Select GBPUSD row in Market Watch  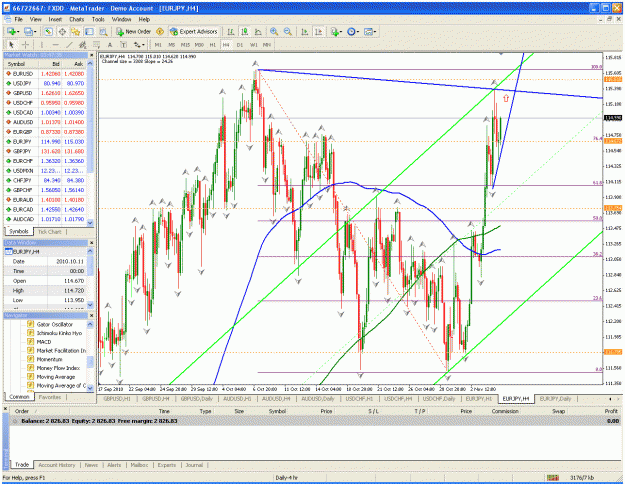point(45,93)
